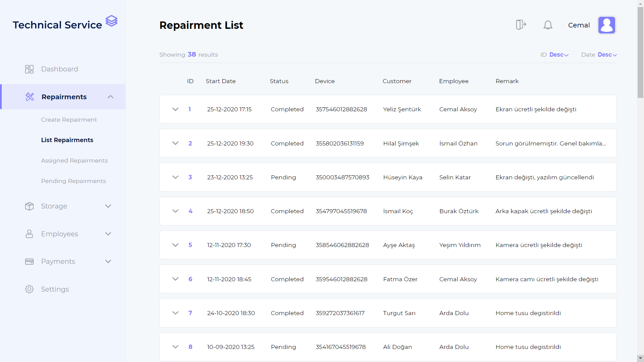Viewport: 644px width, 362px height.
Task: Click the Payments credit card icon
Action: [x=30, y=261]
